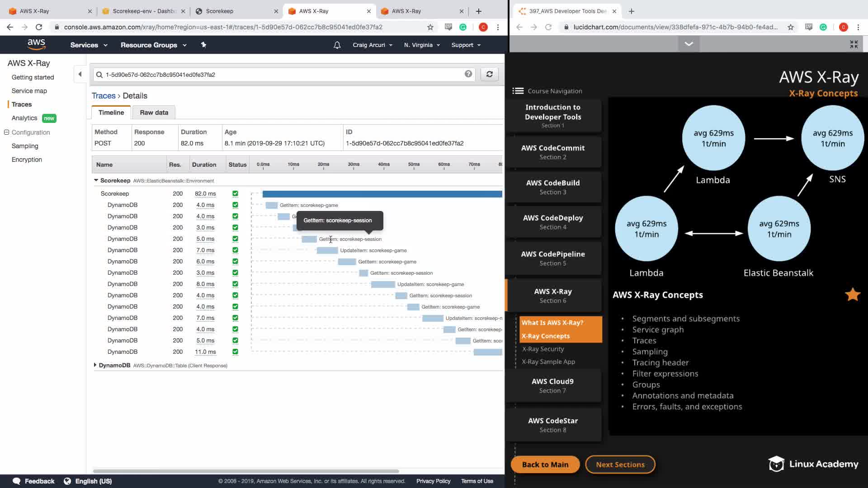
Task: Click the Scorekeep 82 ms timeline bar
Action: [382, 194]
